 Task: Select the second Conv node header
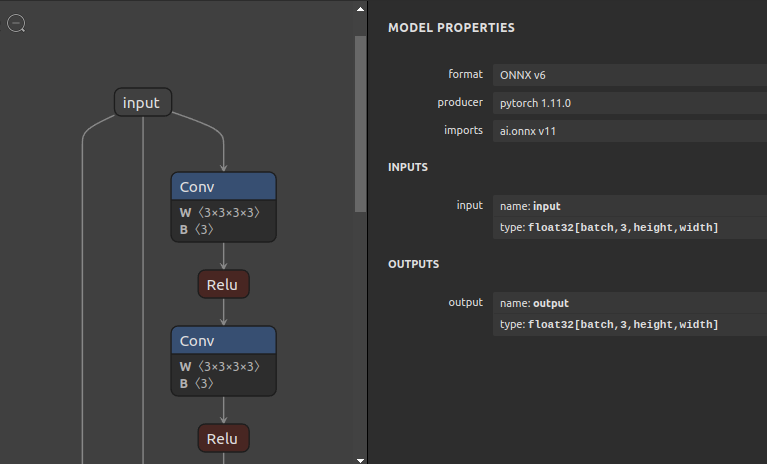[x=223, y=341]
